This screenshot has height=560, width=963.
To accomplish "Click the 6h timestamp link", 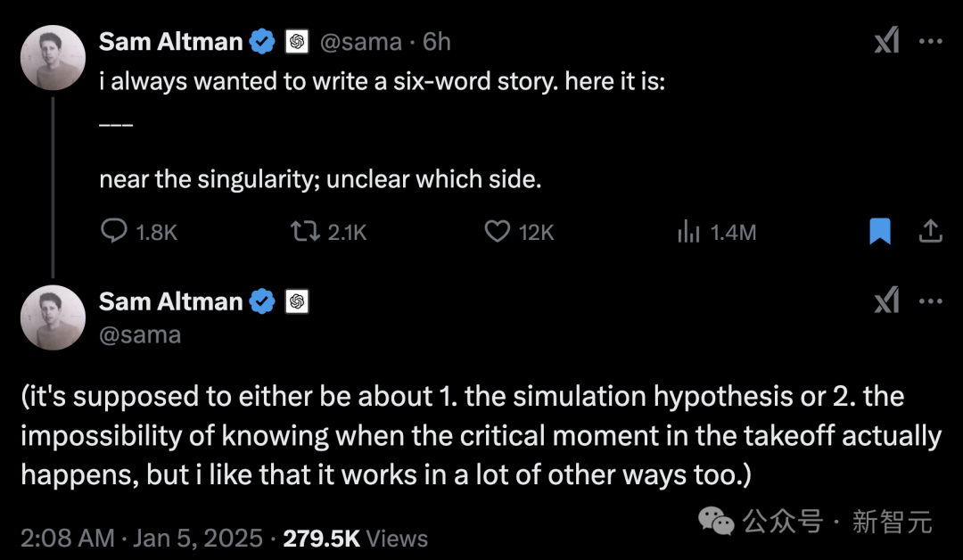I will [437, 42].
